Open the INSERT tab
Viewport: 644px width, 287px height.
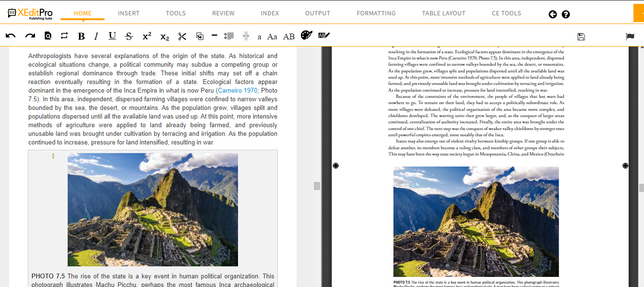coord(129,13)
